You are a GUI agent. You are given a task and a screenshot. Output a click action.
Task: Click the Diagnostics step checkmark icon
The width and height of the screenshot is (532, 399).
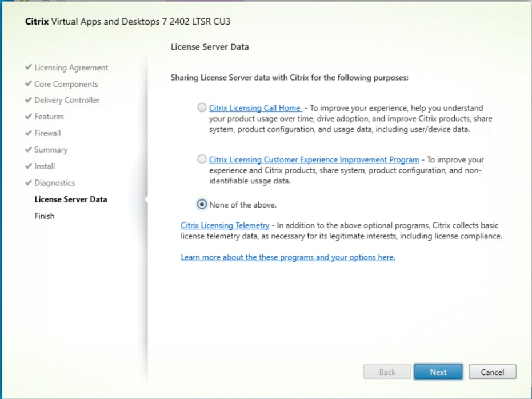tap(29, 182)
